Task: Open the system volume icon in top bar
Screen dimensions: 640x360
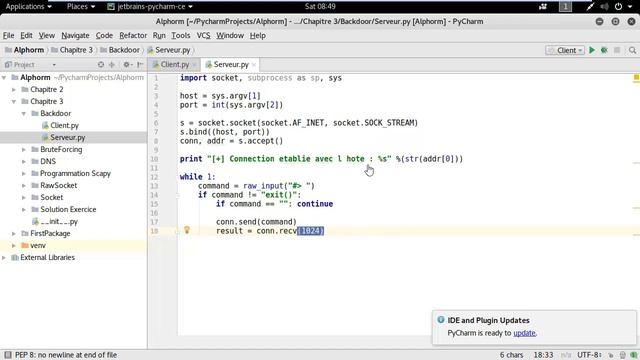Action: (604, 7)
